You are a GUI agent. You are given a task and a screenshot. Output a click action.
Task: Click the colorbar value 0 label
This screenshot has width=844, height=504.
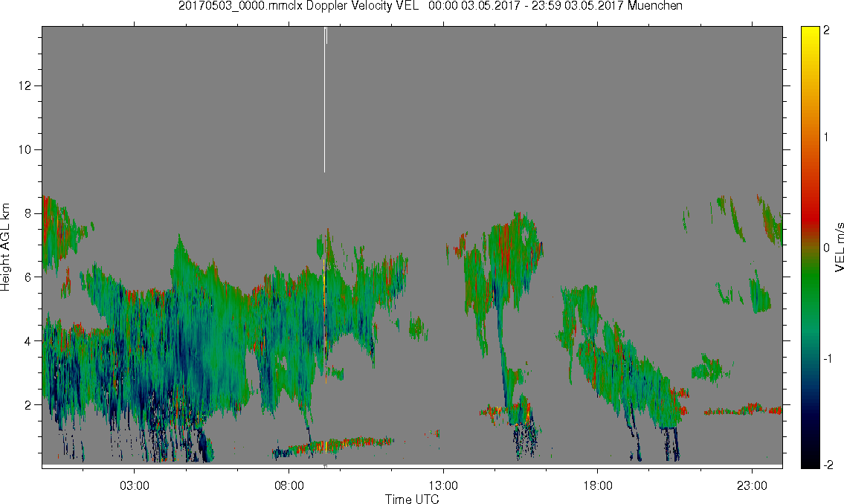click(826, 248)
